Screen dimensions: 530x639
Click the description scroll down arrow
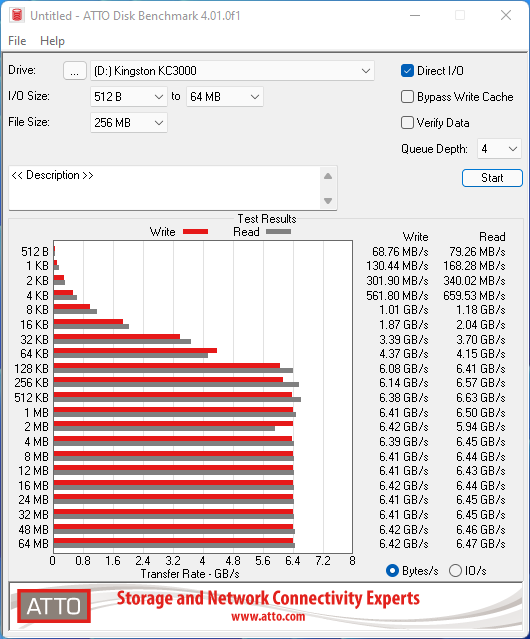pyautogui.click(x=328, y=201)
